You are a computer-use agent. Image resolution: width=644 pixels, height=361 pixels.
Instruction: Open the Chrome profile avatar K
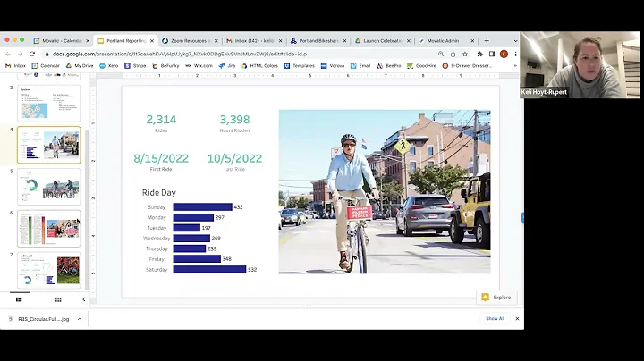click(504, 54)
